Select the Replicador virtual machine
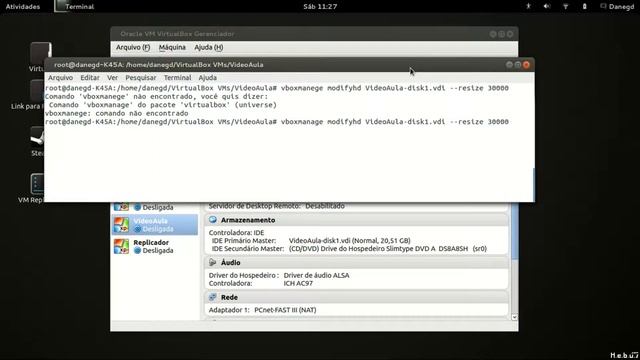The width and height of the screenshot is (640, 360). [x=155, y=246]
